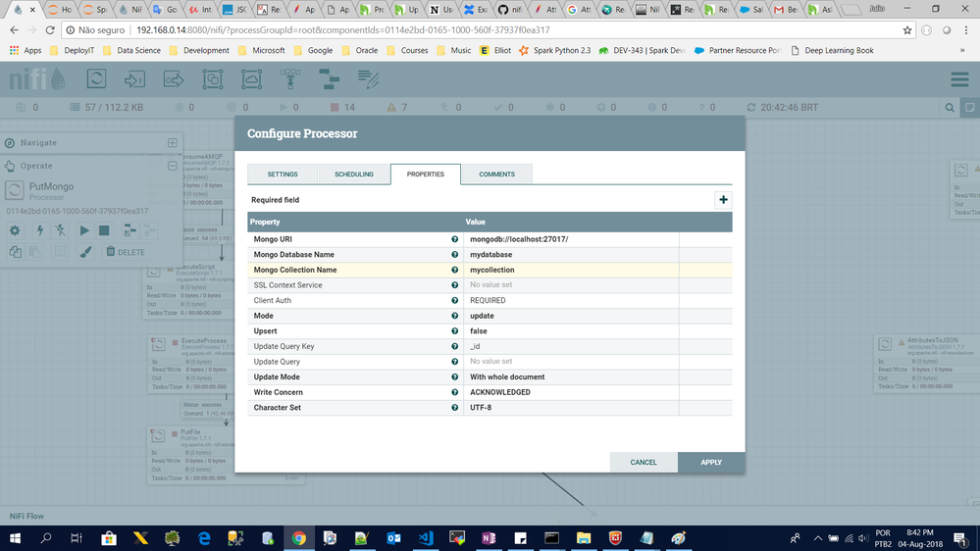The height and width of the screenshot is (551, 980).
Task: Click the Label toolbar icon
Action: [368, 79]
